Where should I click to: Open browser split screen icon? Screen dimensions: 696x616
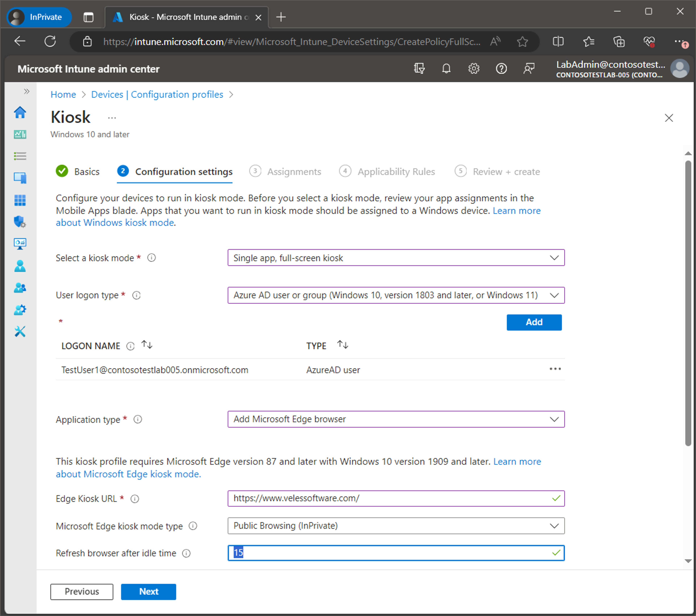(558, 41)
